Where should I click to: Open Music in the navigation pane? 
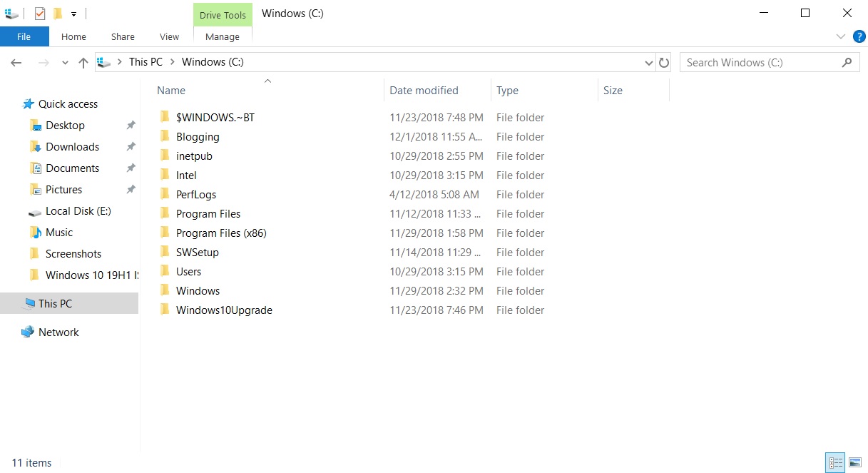pos(59,232)
